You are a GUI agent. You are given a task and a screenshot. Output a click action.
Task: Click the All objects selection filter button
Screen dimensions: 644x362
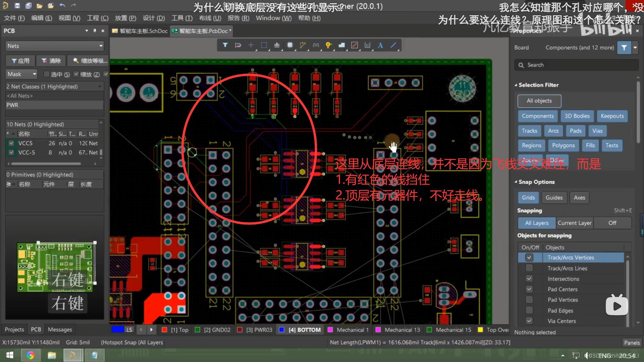(539, 101)
